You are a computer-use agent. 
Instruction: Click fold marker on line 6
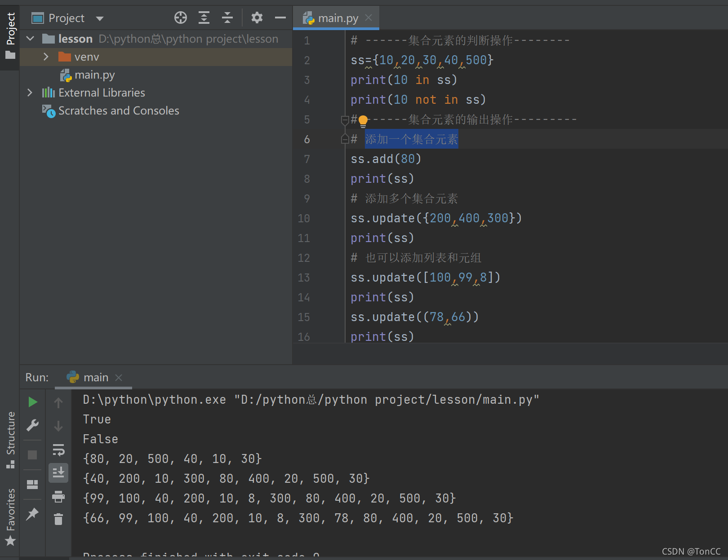click(345, 139)
